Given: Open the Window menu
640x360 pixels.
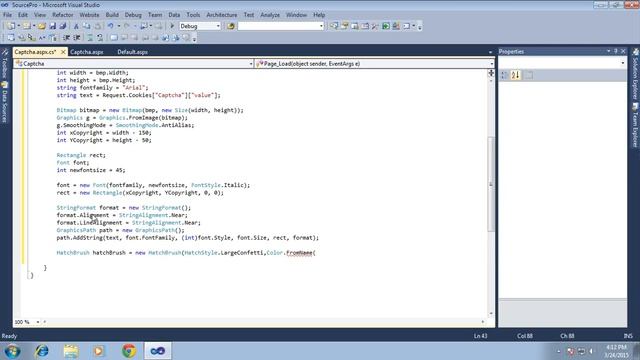Looking at the screenshot, I should 296,15.
